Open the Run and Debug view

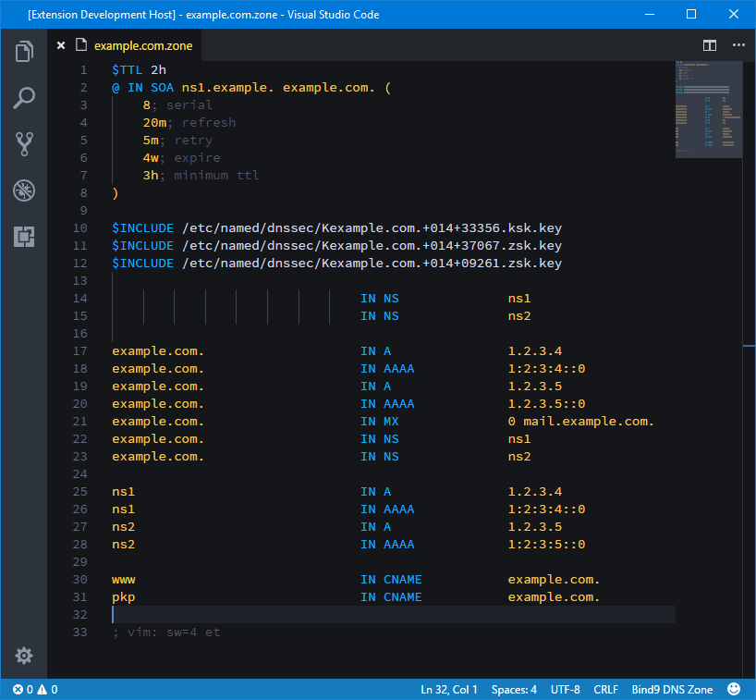[23, 190]
